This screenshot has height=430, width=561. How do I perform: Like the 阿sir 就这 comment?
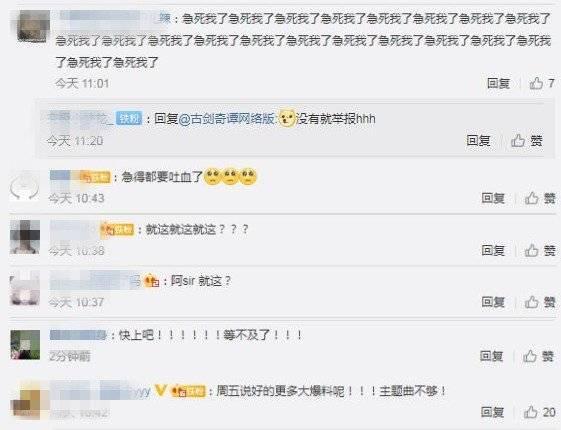(540, 302)
